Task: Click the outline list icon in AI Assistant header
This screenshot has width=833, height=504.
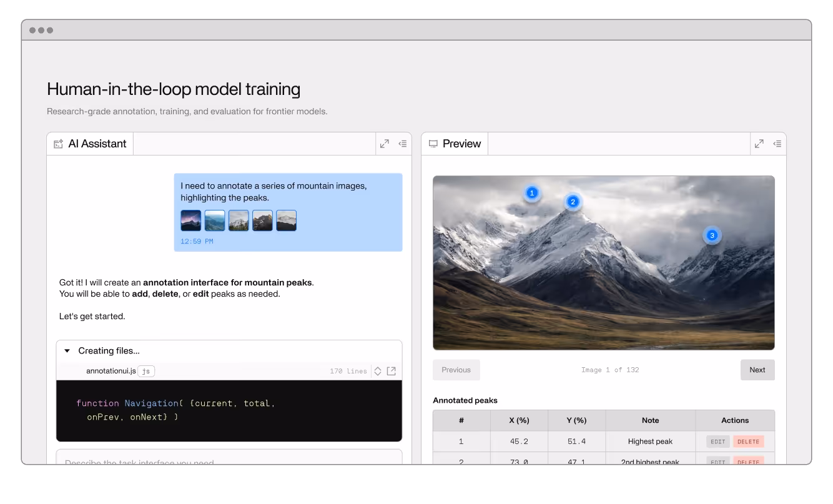Action: tap(403, 143)
